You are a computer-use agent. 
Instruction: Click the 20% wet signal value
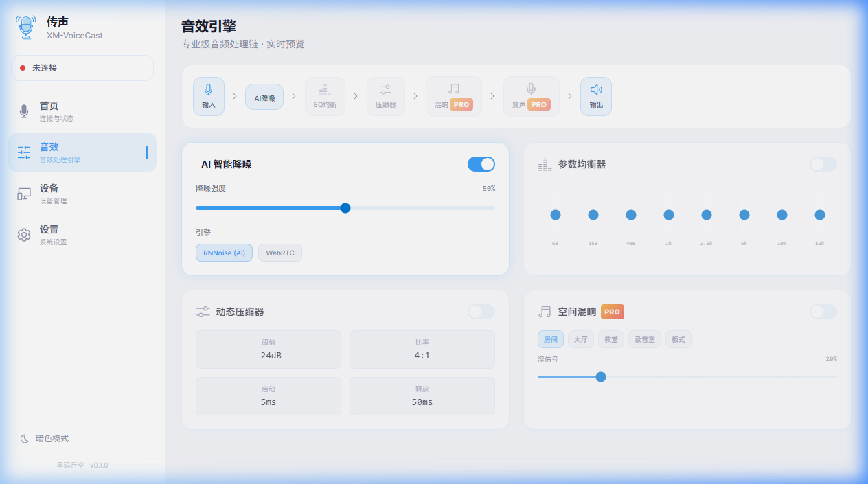tap(831, 359)
